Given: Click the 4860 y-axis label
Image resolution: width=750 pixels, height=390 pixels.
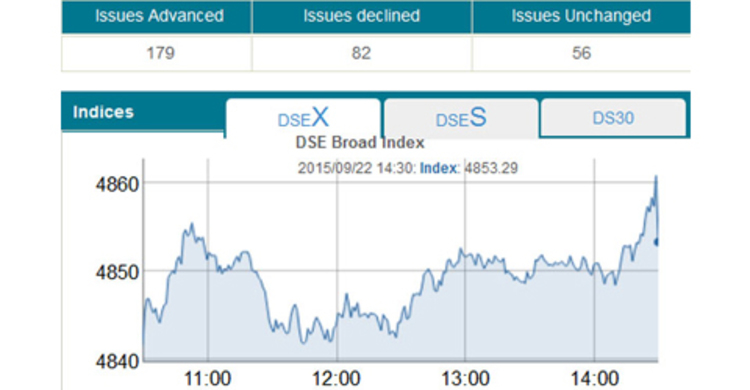Looking at the screenshot, I should (x=117, y=184).
